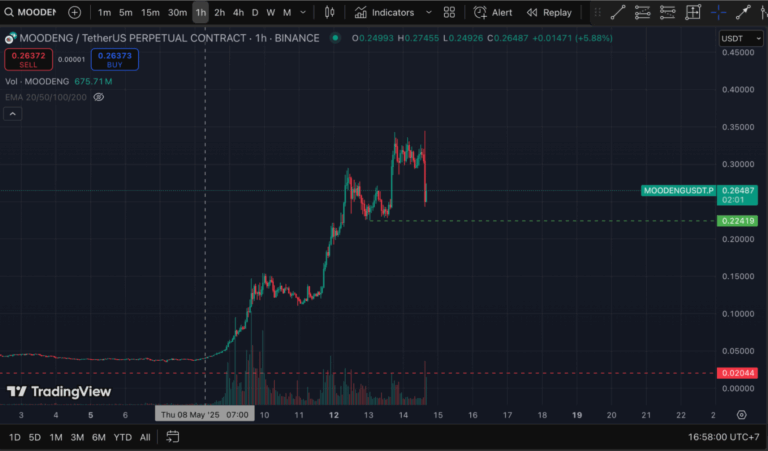This screenshot has height=451, width=768.
Task: Click the Thu 08 May '25 07:00 date label
Action: pyautogui.click(x=205, y=415)
